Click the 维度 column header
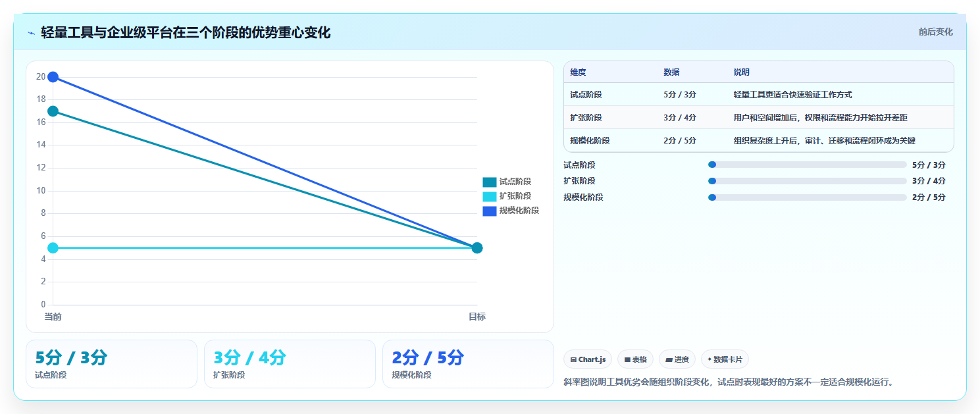 click(x=578, y=72)
